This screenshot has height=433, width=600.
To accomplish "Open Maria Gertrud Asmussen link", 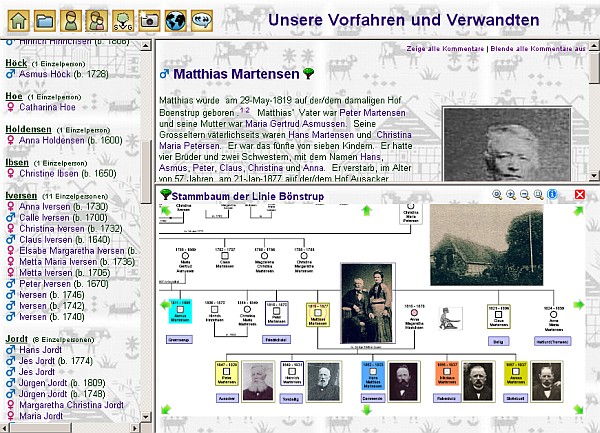I will [296, 124].
